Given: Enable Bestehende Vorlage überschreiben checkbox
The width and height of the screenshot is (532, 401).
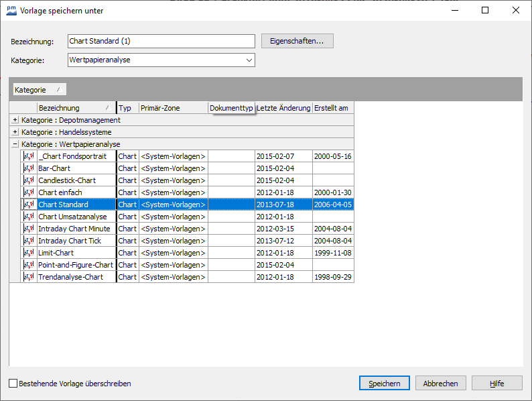Looking at the screenshot, I should tap(13, 384).
